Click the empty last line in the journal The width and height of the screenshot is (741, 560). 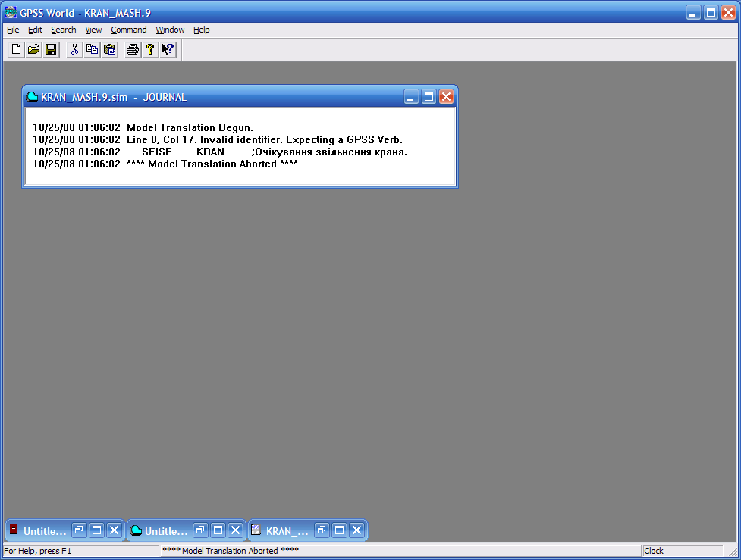pyautogui.click(x=240, y=176)
